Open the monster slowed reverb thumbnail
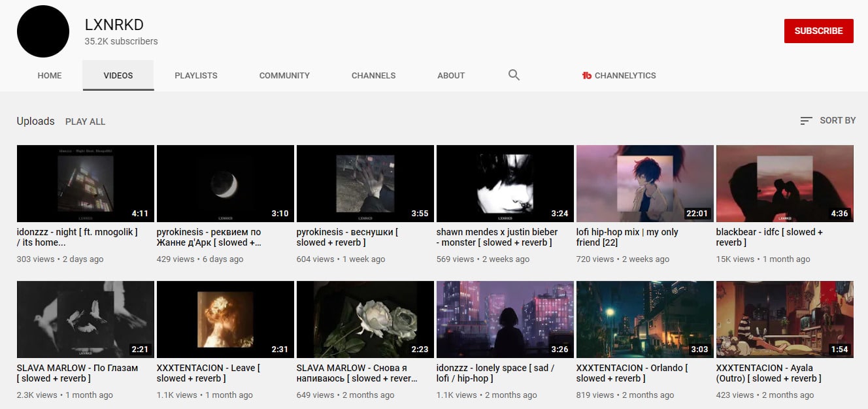The height and width of the screenshot is (409, 868). click(505, 184)
